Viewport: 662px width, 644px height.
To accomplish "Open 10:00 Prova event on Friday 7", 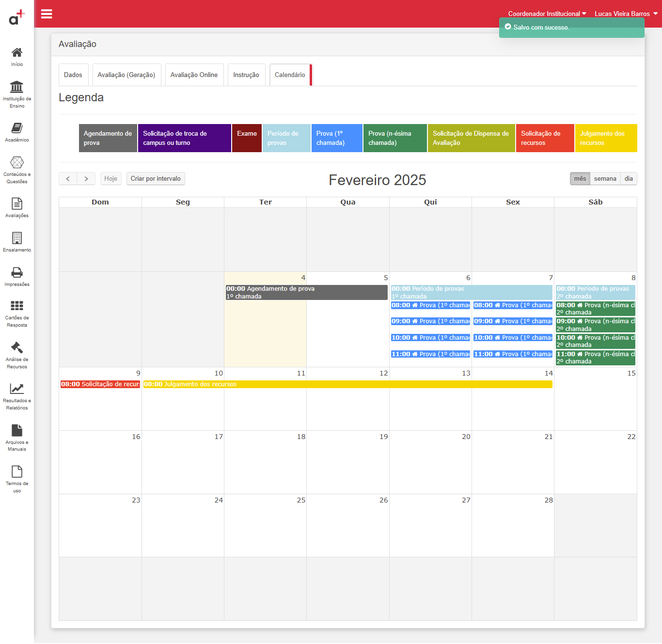I will click(513, 338).
